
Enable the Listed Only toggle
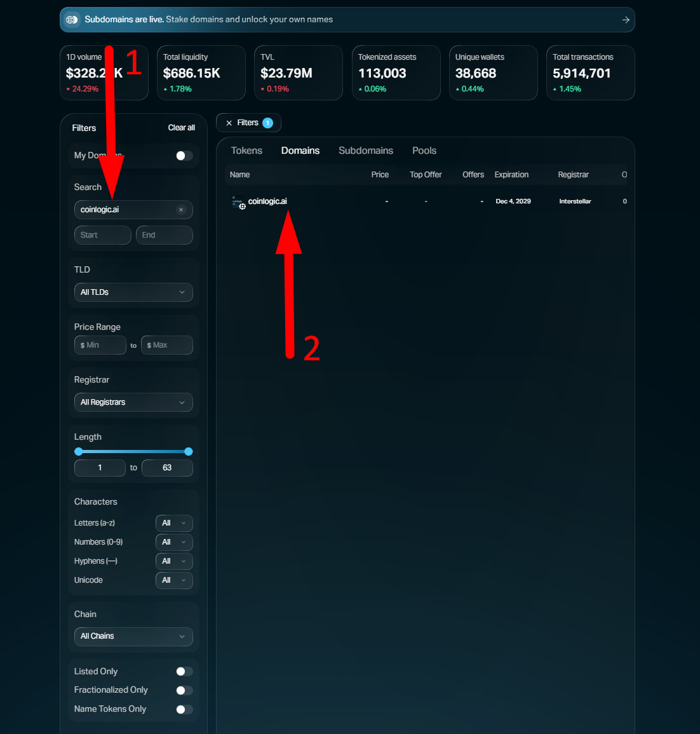(x=184, y=672)
